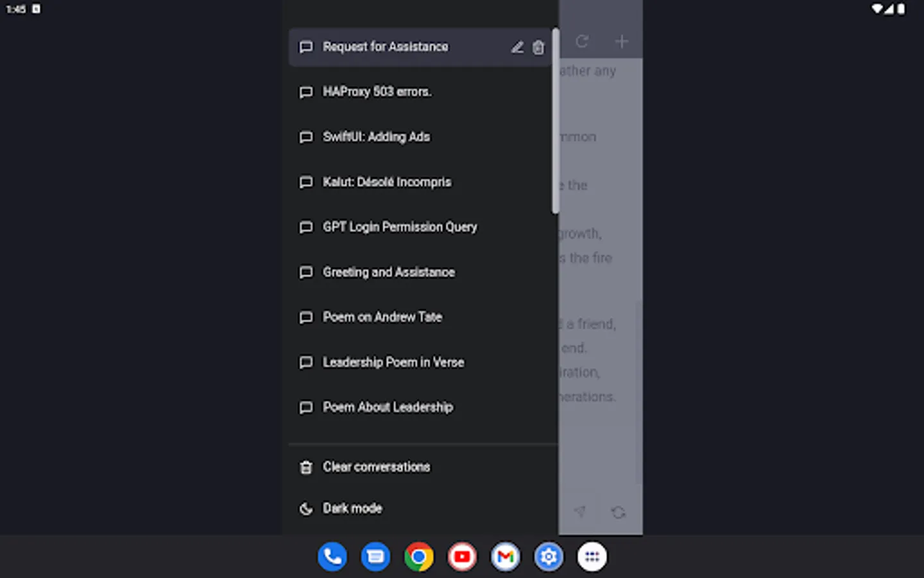Image resolution: width=924 pixels, height=578 pixels.
Task: Click the regenerate response icon
Action: [618, 512]
